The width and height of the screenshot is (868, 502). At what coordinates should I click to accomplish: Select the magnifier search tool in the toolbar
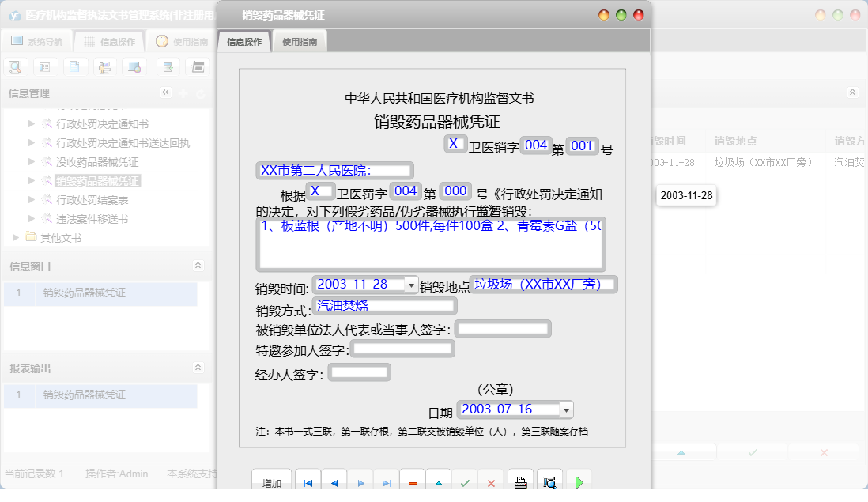14,67
